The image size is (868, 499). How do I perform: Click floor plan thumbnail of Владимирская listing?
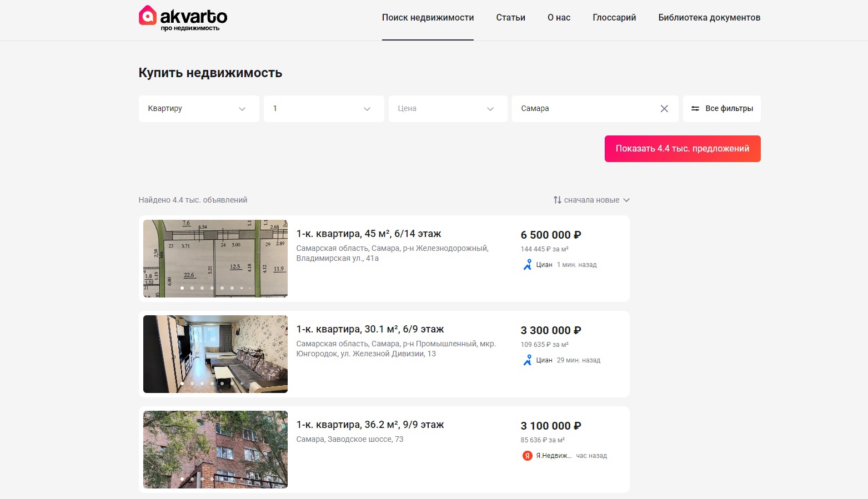tap(215, 259)
